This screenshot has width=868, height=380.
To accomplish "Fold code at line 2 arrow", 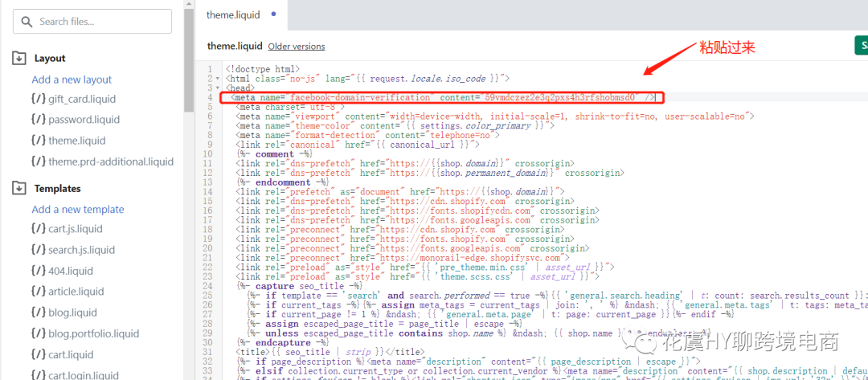I will click(218, 79).
